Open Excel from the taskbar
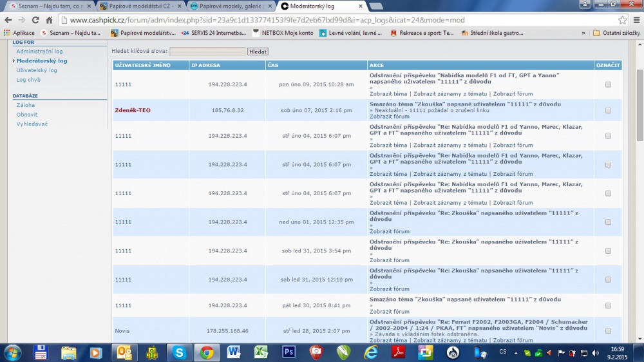The height and width of the screenshot is (362, 644). click(261, 352)
